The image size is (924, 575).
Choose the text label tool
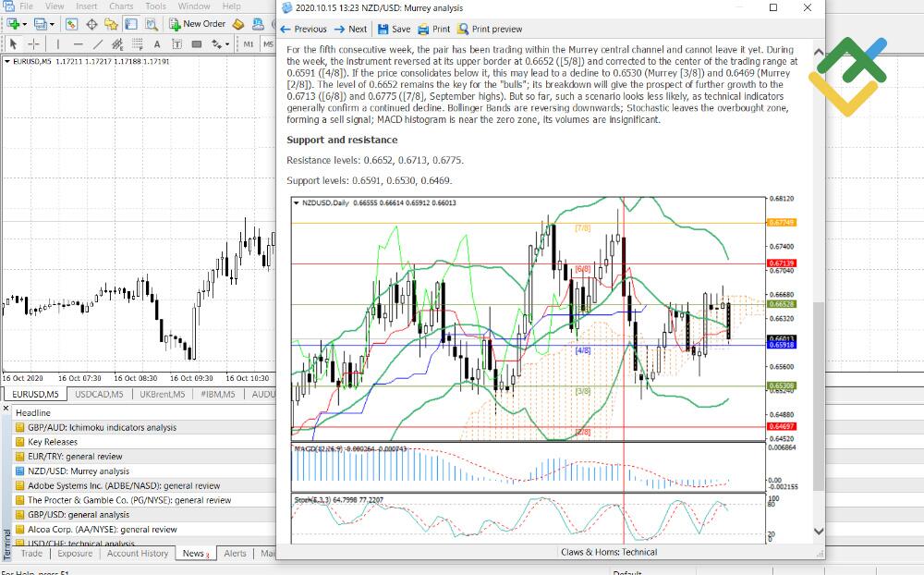point(157,43)
